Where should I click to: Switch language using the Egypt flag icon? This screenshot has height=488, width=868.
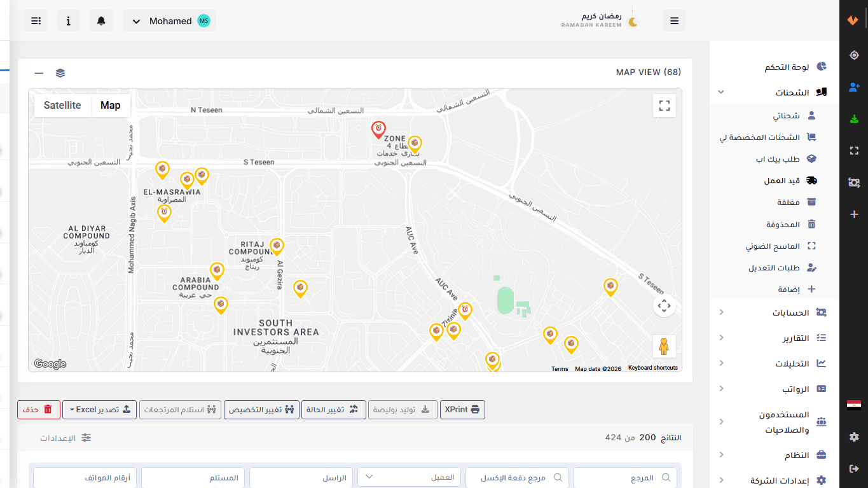click(854, 405)
